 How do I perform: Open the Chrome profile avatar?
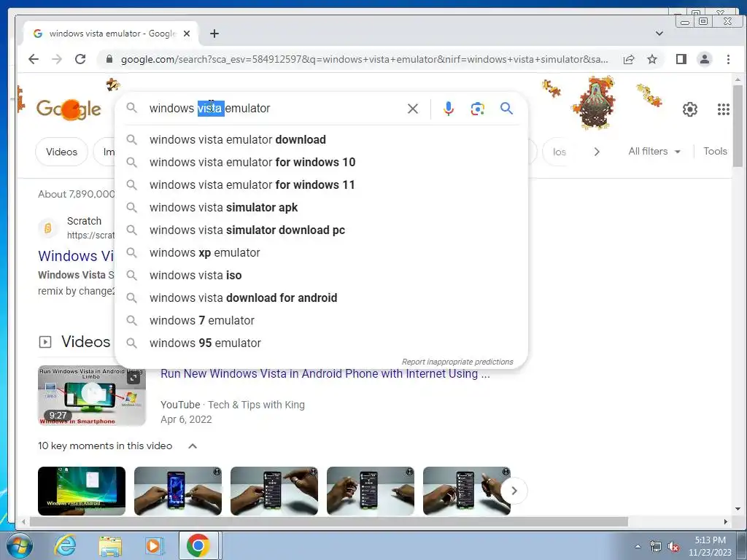coord(705,59)
